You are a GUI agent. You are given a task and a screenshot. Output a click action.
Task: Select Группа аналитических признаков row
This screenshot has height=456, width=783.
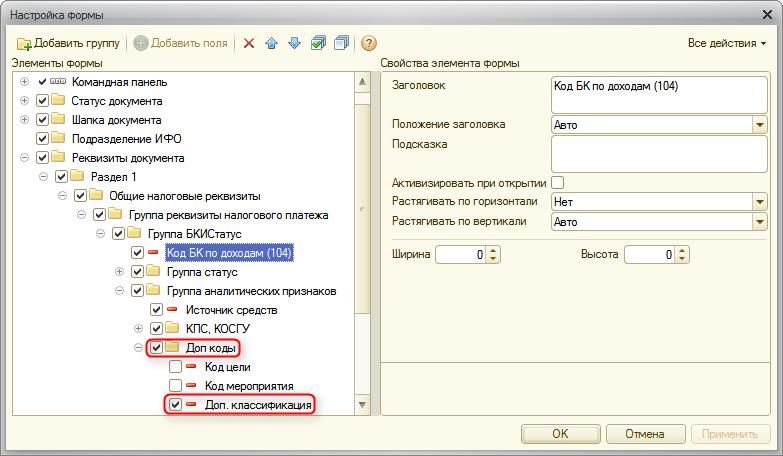pos(251,291)
